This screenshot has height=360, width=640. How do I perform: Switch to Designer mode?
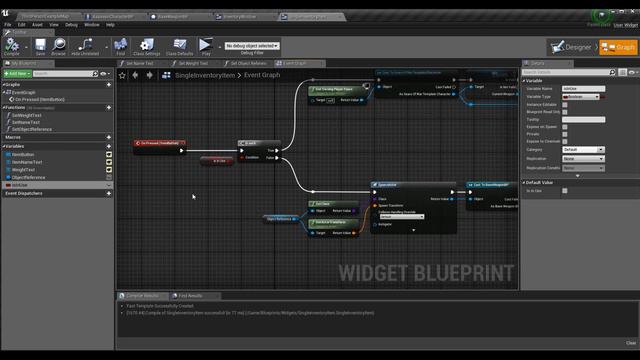tap(571, 47)
